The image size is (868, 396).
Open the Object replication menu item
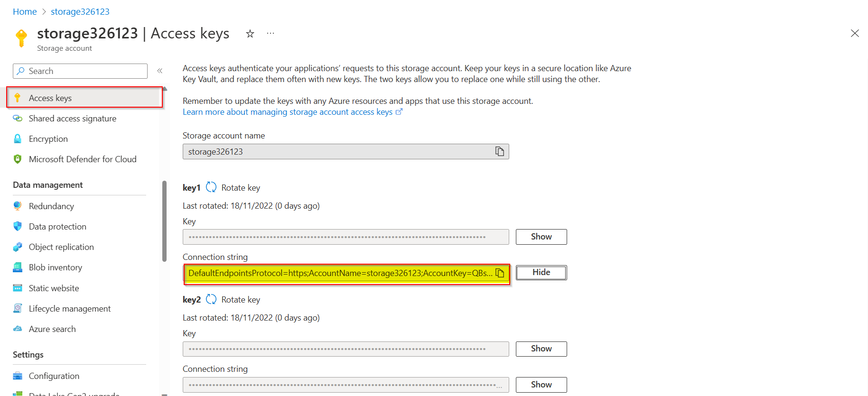tap(61, 247)
